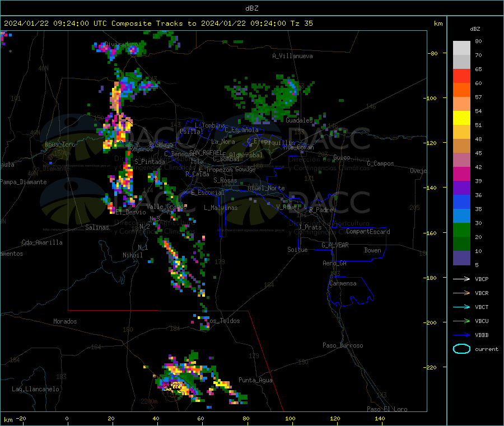Click the Guadales location label
This screenshot has height=426, width=504.
click(299, 120)
